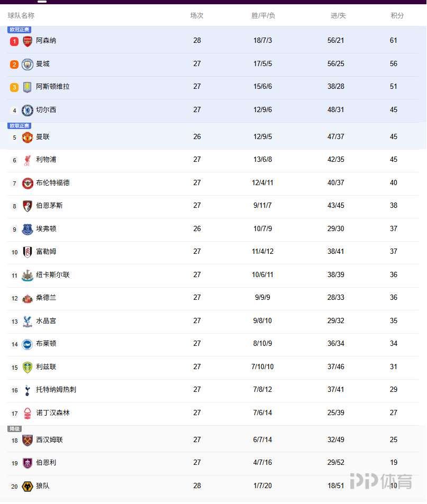427x504 pixels.
Task: Select the 诺丁汉森林 team name
Action: pyautogui.click(x=53, y=413)
